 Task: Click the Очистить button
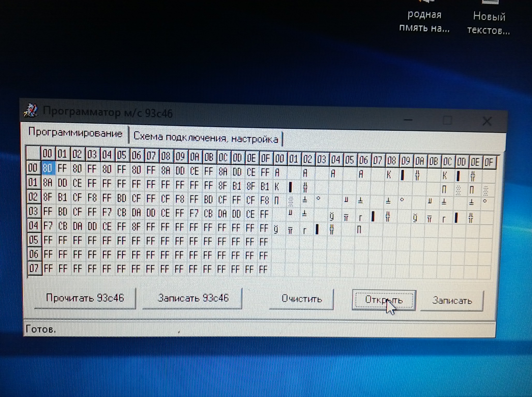click(301, 299)
